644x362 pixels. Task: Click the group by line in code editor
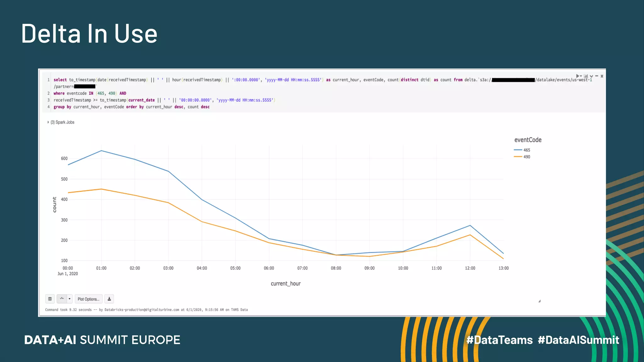[131, 107]
